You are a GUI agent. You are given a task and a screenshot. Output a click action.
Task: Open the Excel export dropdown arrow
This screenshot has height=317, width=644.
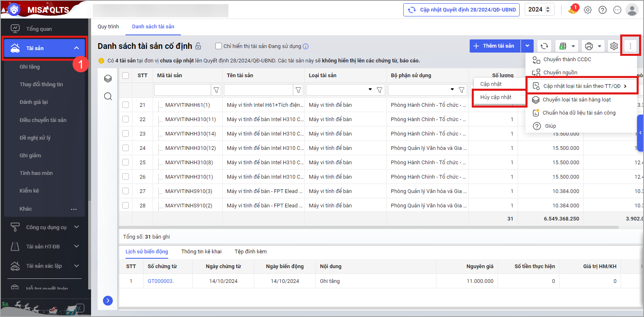click(x=573, y=46)
